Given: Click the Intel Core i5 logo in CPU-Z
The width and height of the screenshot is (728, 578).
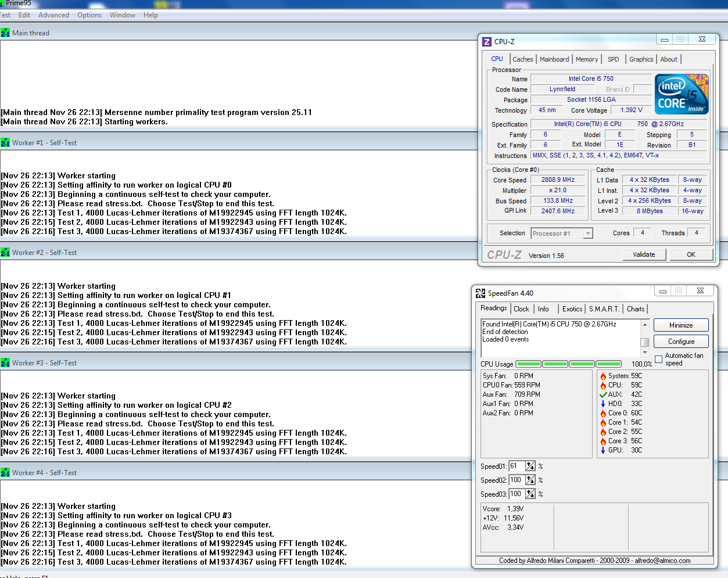Looking at the screenshot, I should (x=682, y=94).
